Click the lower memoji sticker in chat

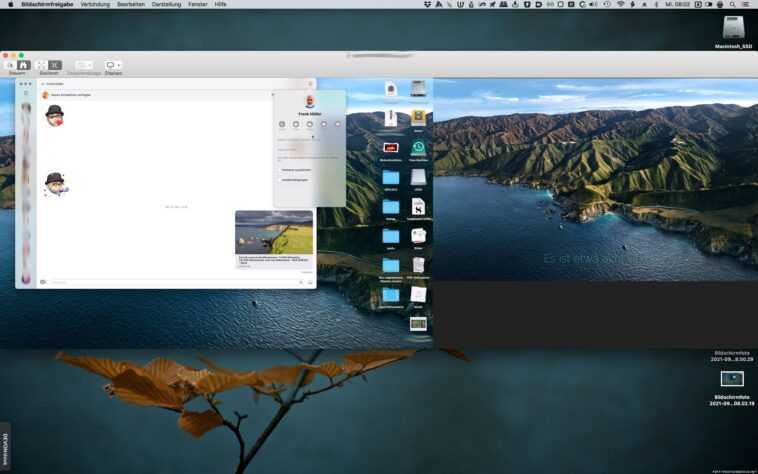coord(56,184)
